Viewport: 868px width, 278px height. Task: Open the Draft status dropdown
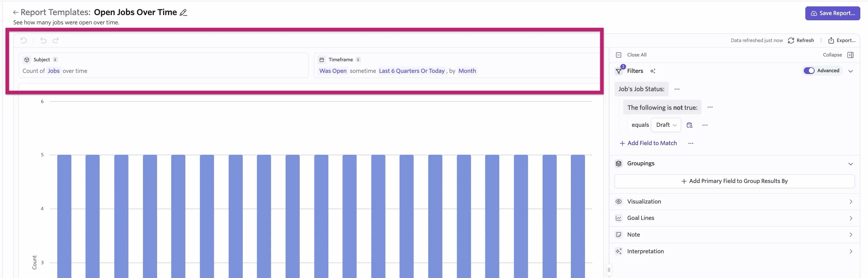pos(666,125)
